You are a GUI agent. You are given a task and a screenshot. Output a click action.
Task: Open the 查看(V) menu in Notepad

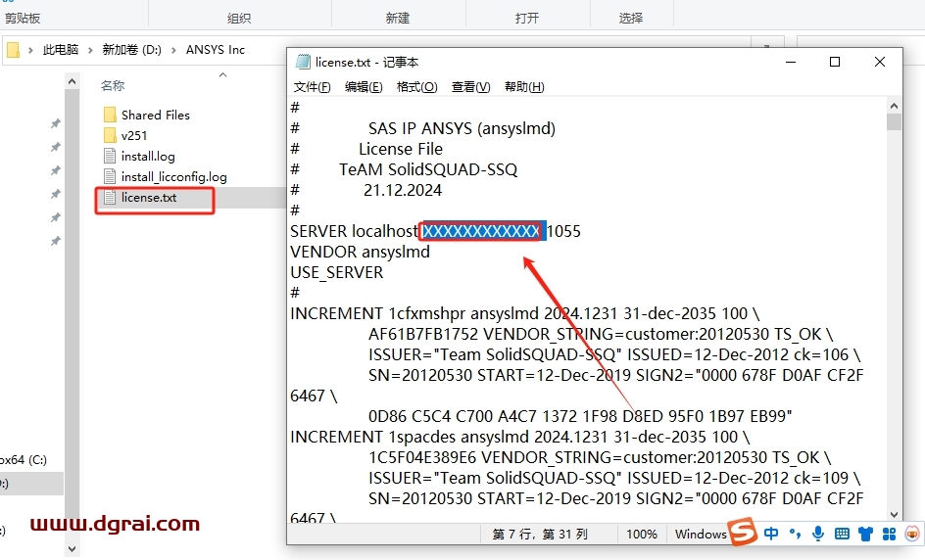point(470,87)
